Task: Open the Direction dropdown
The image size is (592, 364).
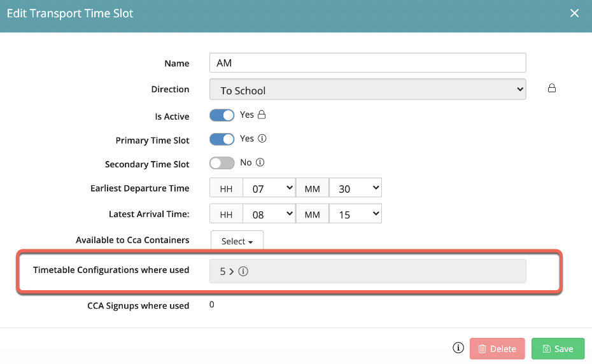Action: (x=367, y=90)
